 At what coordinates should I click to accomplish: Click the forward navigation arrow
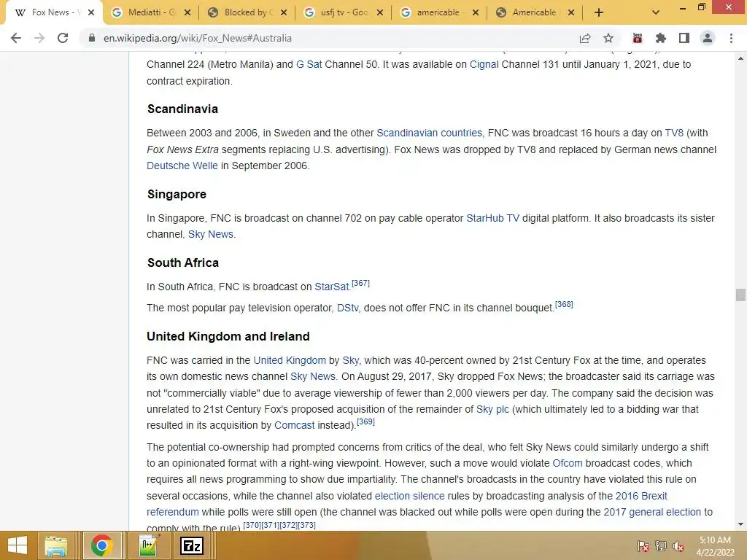pyautogui.click(x=39, y=38)
